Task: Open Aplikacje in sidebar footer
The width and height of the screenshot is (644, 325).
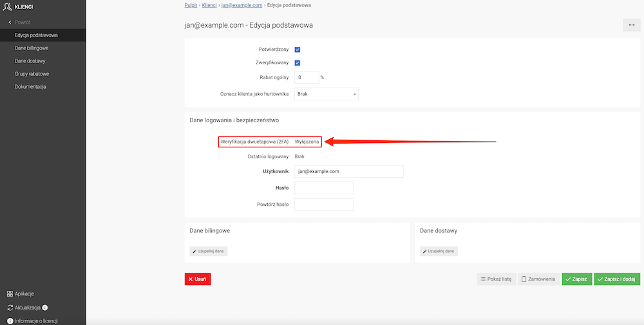Action: pos(24,294)
